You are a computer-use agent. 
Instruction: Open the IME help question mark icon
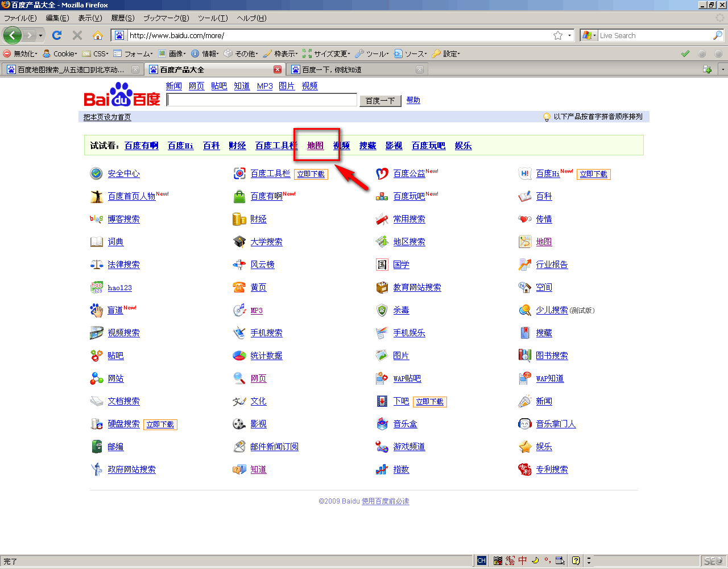[576, 560]
